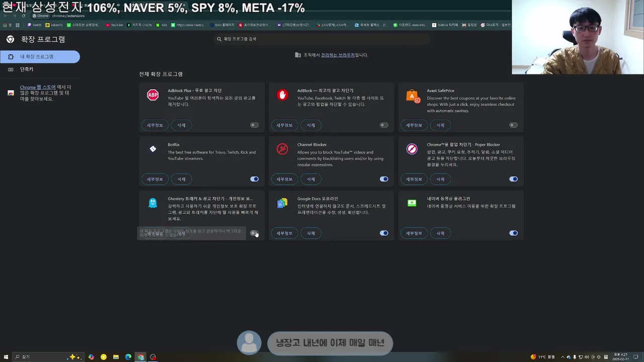
Task: Open 세부정보 for AdBlock
Action: tap(284, 125)
